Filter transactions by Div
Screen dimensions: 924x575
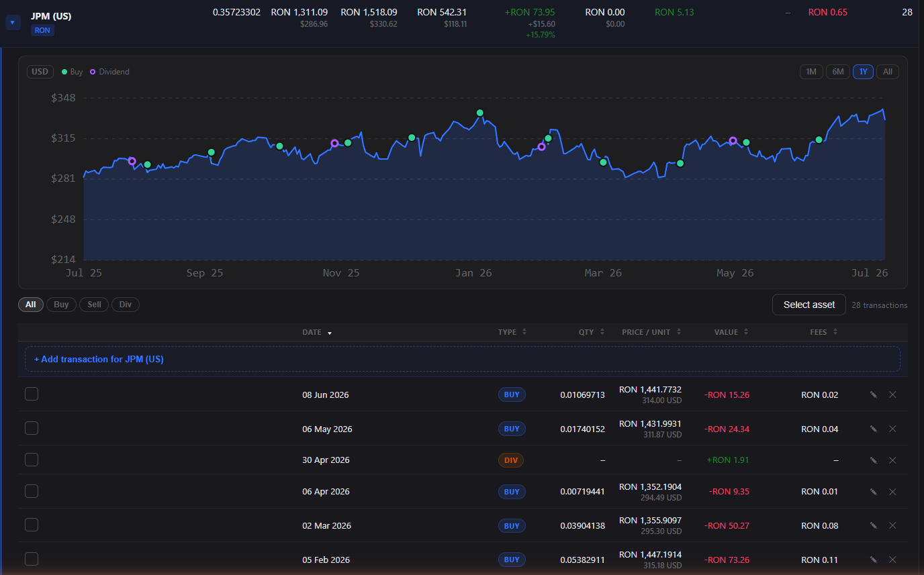pos(126,305)
